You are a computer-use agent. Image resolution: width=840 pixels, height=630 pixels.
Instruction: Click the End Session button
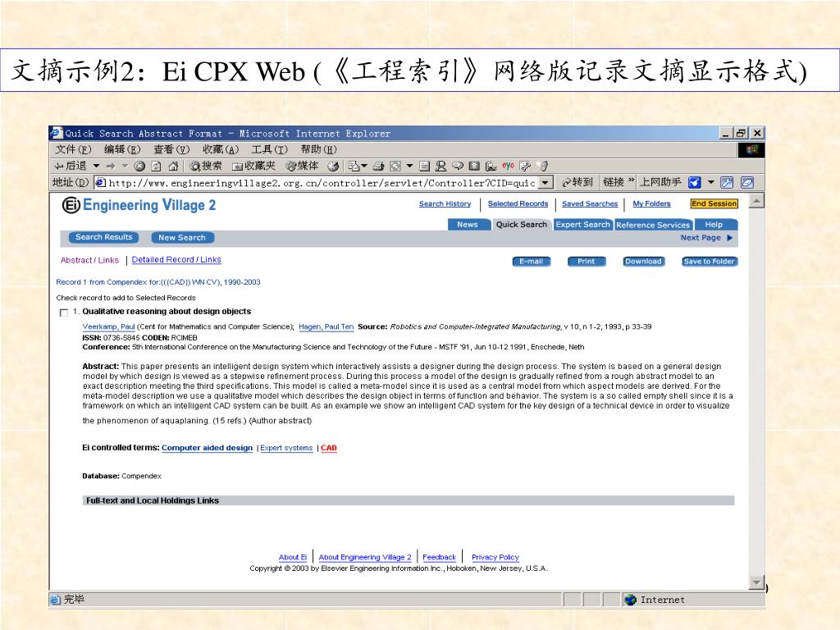[x=714, y=203]
